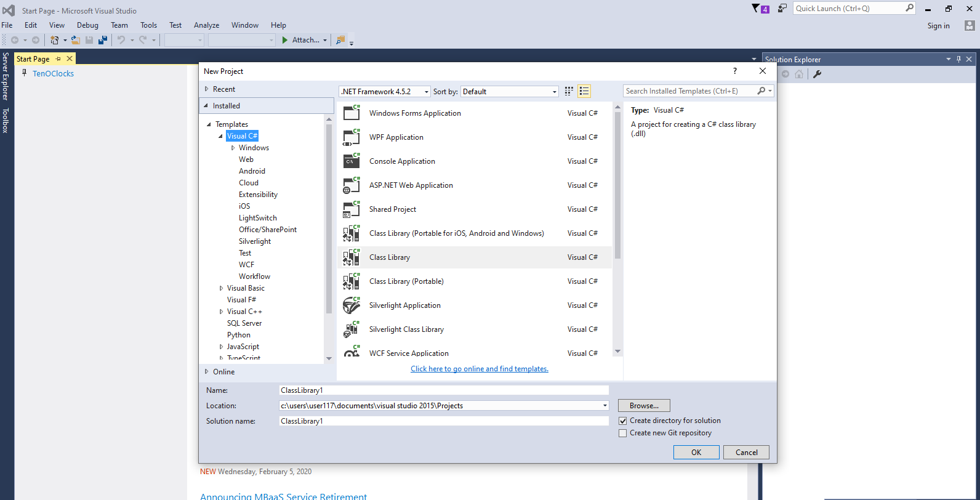The height and width of the screenshot is (500, 980).
Task: Open the notifications flag icon
Action: (757, 9)
